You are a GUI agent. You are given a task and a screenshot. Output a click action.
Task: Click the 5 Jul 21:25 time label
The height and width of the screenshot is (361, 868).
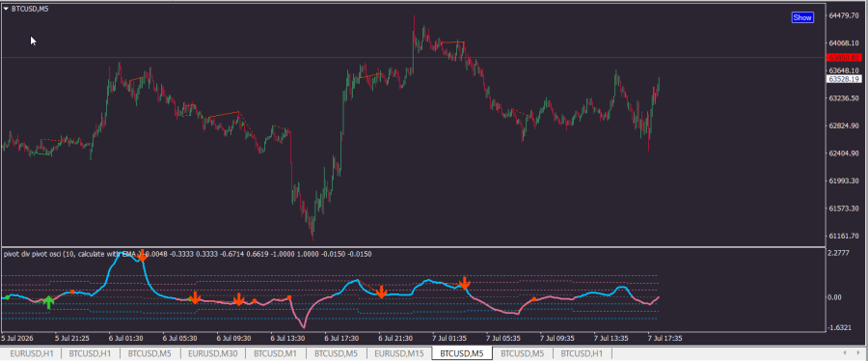pos(71,338)
